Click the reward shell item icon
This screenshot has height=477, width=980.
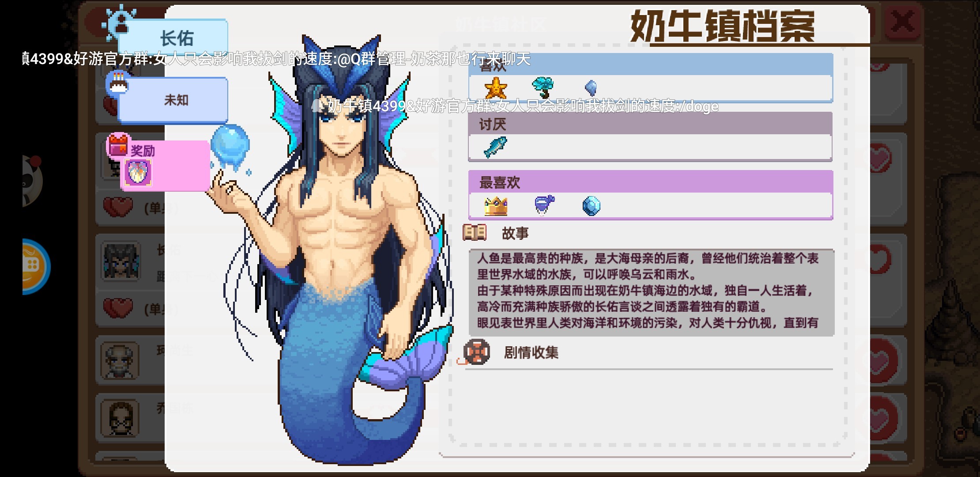click(138, 172)
